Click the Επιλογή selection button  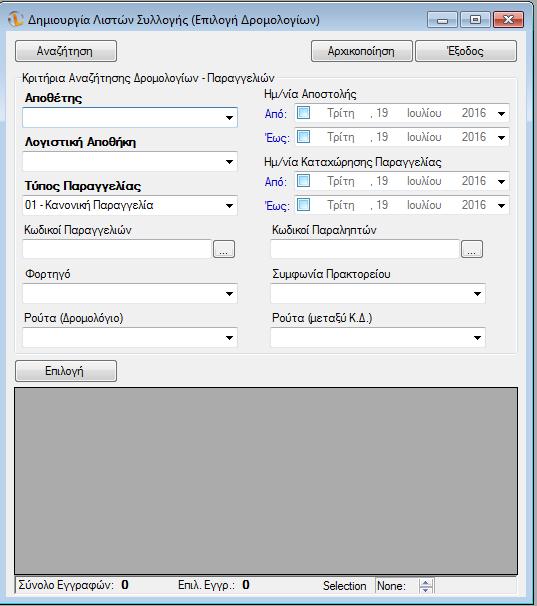tap(66, 371)
